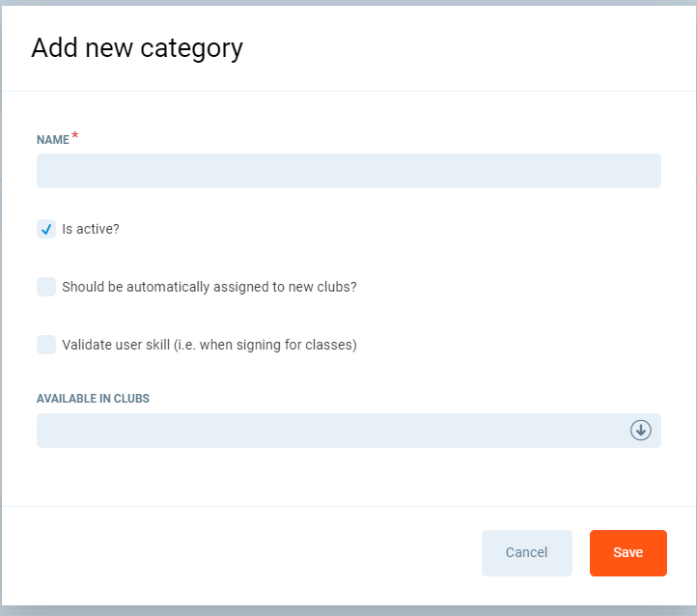
Task: Tick the Validate user skill checkbox
Action: pyautogui.click(x=46, y=345)
